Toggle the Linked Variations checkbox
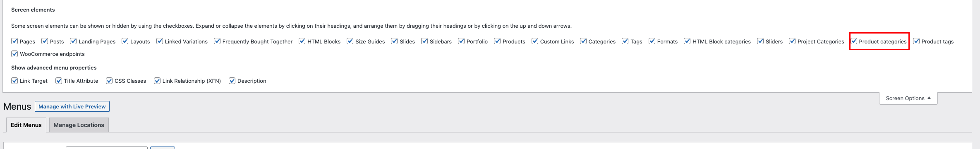980x149 pixels. (x=160, y=41)
